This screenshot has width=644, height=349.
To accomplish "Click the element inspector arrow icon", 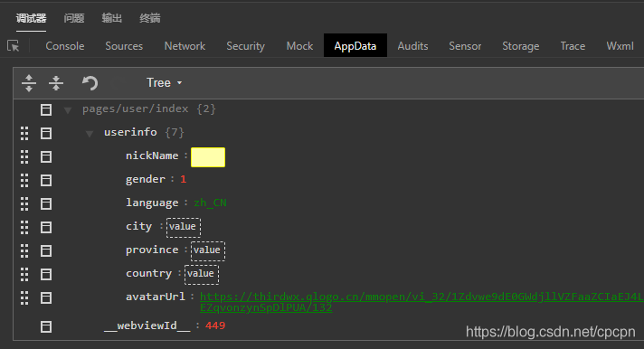I will coord(14,45).
